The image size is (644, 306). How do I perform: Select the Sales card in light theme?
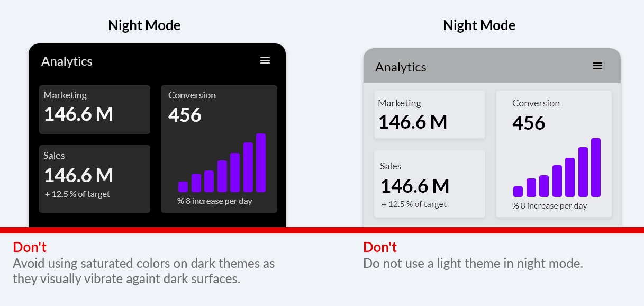[430, 184]
